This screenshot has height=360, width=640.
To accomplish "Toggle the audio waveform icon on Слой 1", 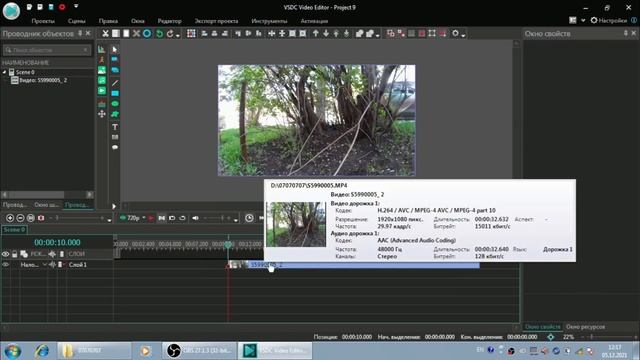I will pos(52,264).
